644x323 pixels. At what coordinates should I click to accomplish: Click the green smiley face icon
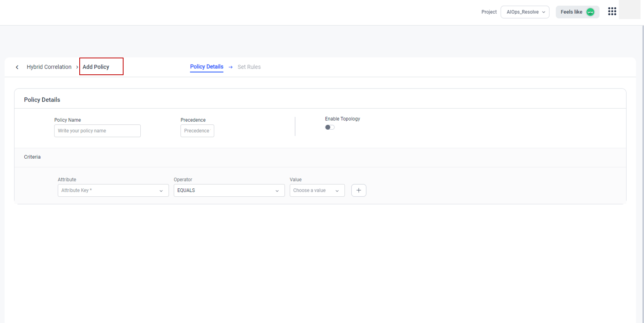coord(590,12)
